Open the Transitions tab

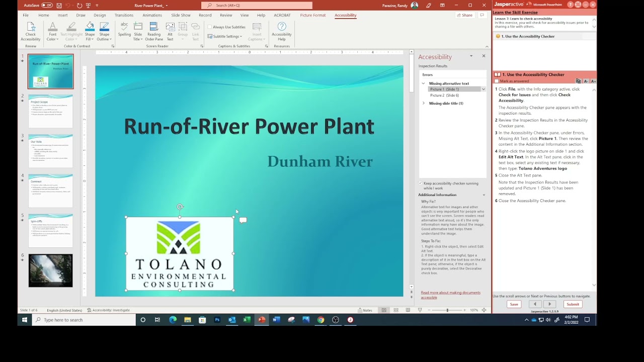[x=124, y=15]
